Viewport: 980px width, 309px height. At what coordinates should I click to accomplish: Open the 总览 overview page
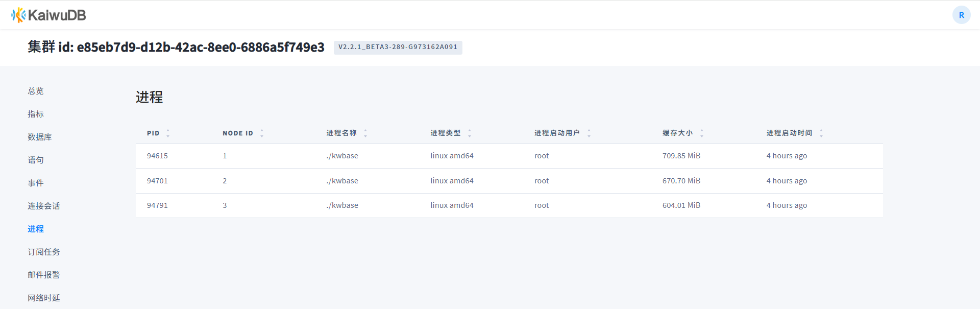pos(36,91)
